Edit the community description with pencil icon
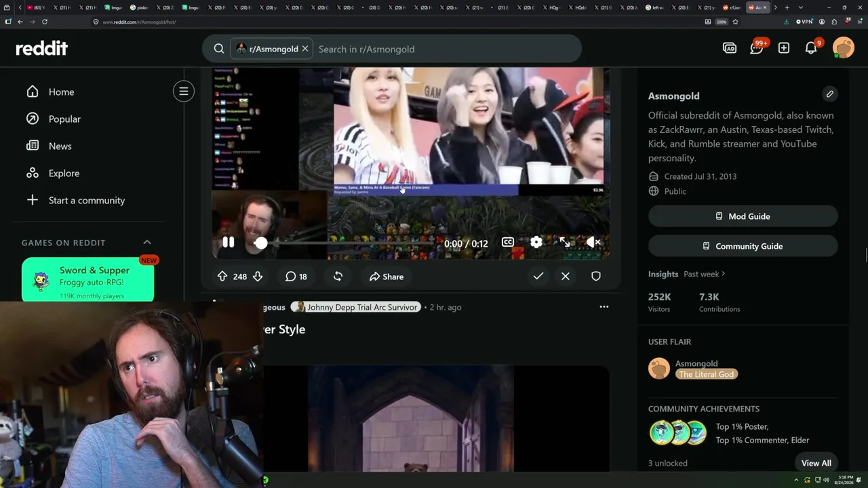This screenshot has width=868, height=488. click(830, 94)
